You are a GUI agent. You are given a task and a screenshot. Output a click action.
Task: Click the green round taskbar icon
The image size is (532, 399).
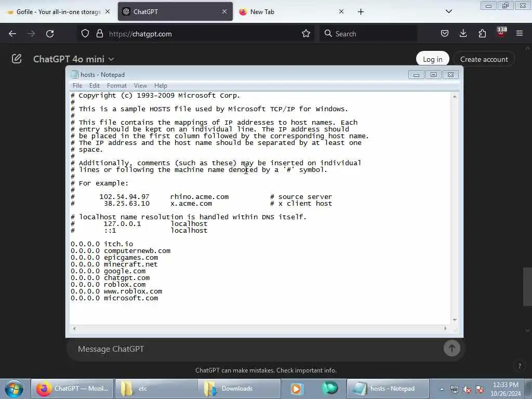(329, 388)
